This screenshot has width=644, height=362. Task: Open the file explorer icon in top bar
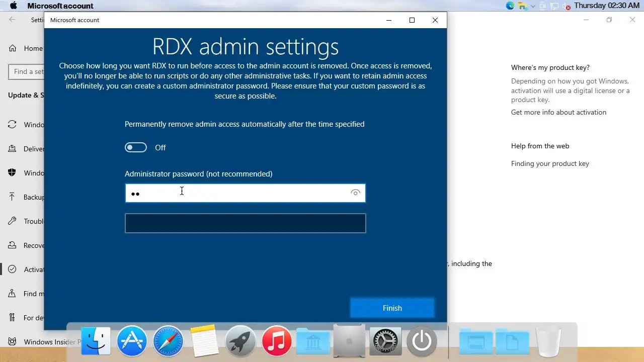point(523,6)
